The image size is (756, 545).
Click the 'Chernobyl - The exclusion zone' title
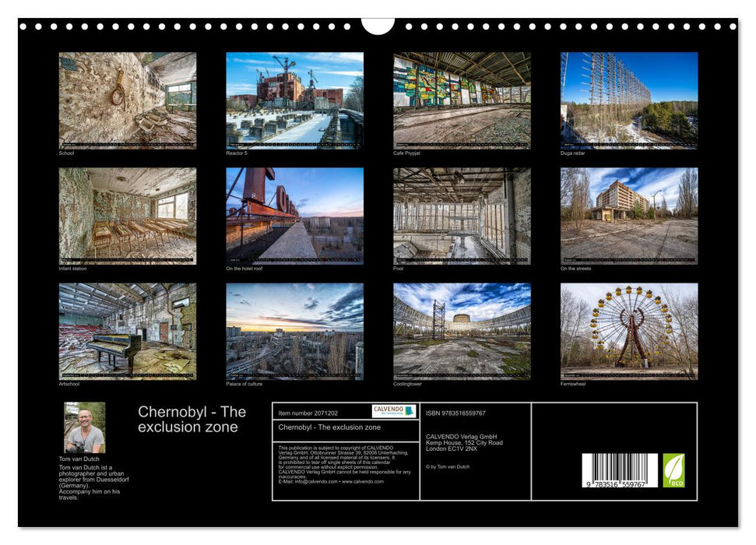192,420
